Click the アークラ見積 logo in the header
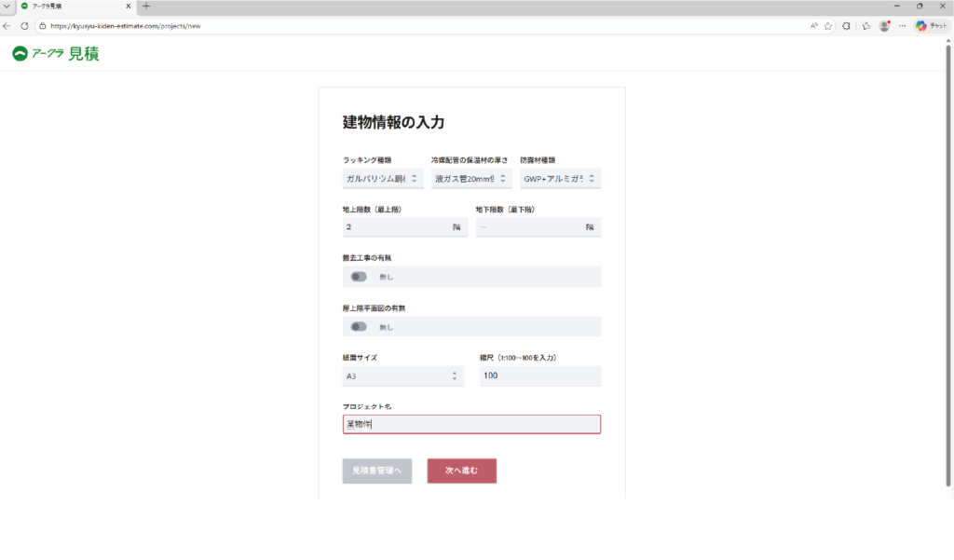This screenshot has width=954, height=560. click(55, 54)
